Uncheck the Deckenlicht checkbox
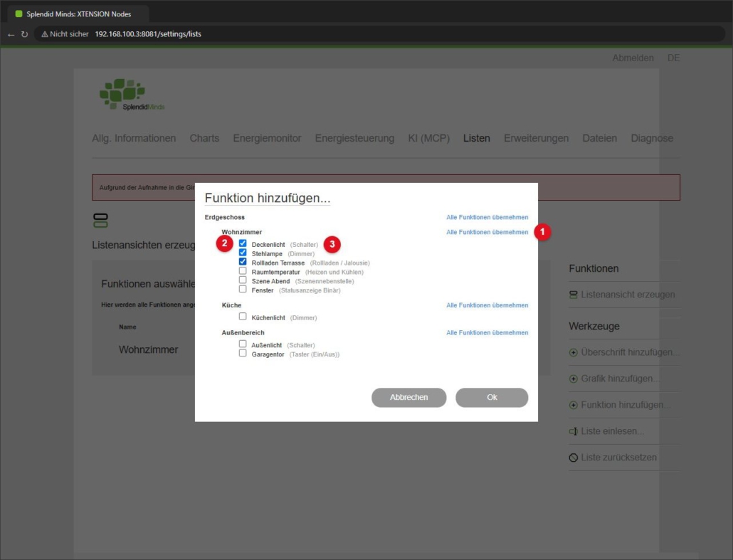The image size is (733, 560). click(x=243, y=243)
